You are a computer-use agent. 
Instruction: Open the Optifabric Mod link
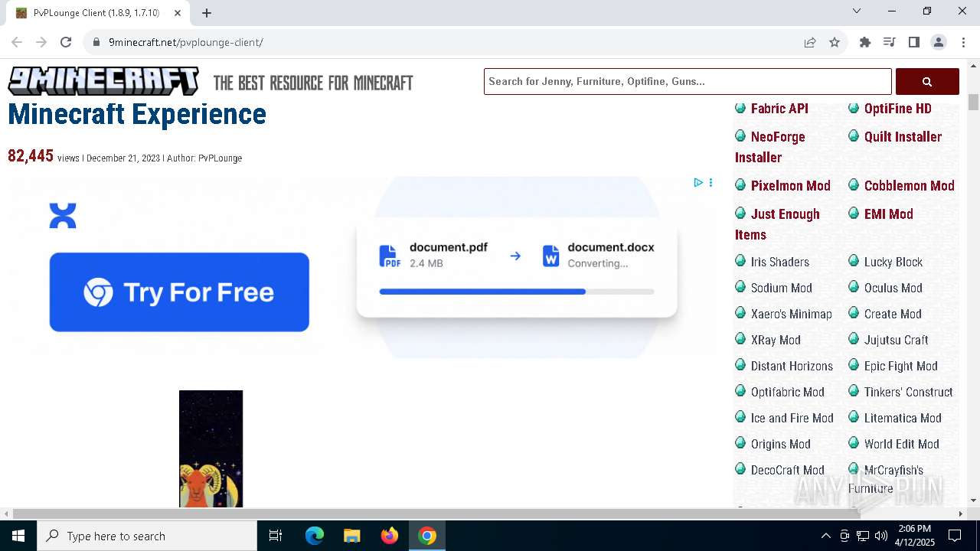point(788,392)
